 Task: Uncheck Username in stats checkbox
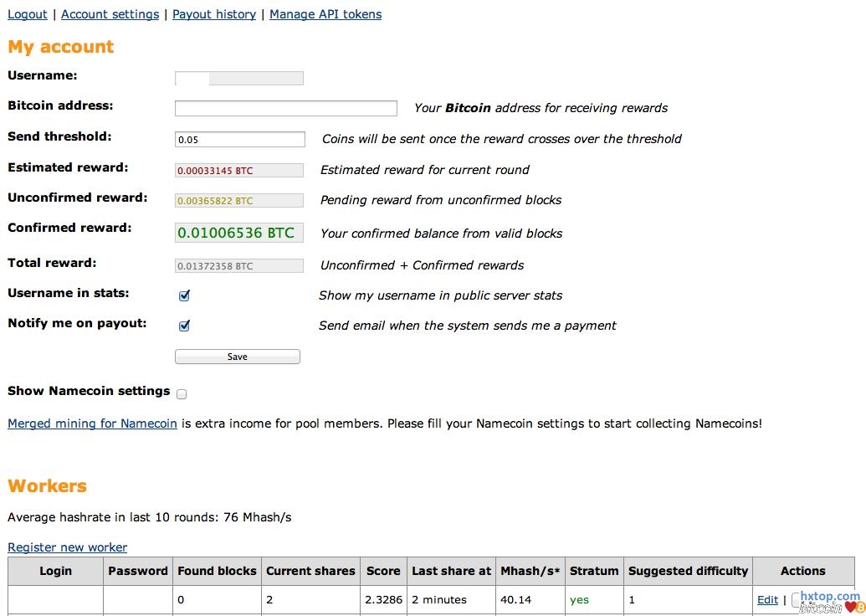pyautogui.click(x=184, y=295)
